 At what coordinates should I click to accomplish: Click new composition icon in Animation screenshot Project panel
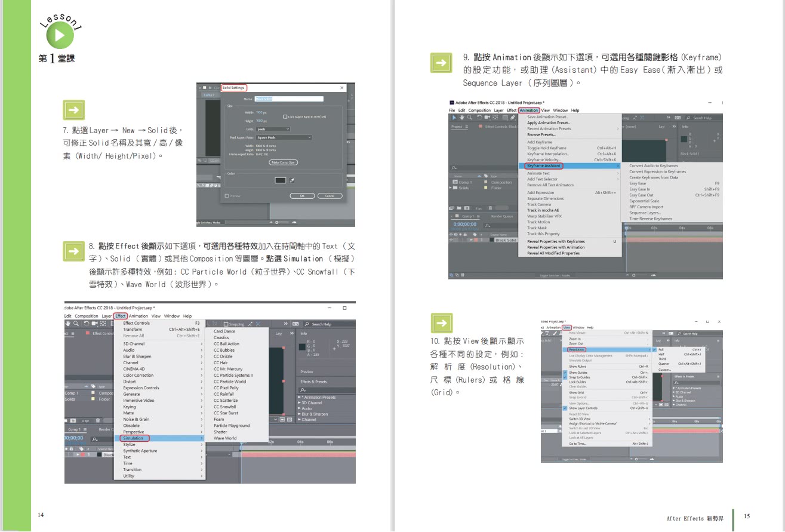pos(467,208)
